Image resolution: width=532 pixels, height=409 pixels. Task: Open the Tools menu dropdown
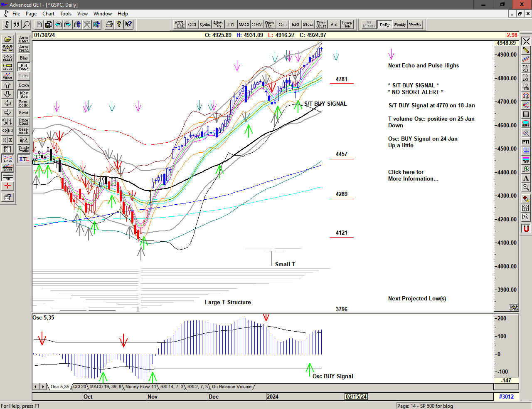coord(66,14)
